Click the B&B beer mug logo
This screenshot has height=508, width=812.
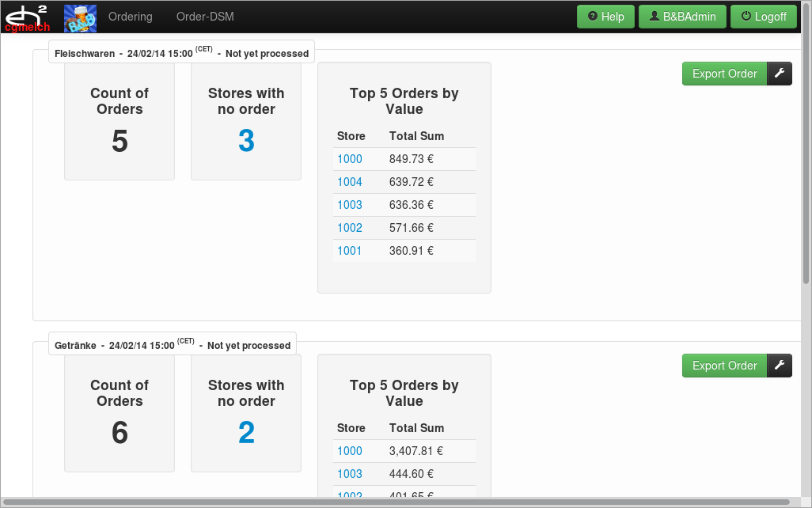80,17
